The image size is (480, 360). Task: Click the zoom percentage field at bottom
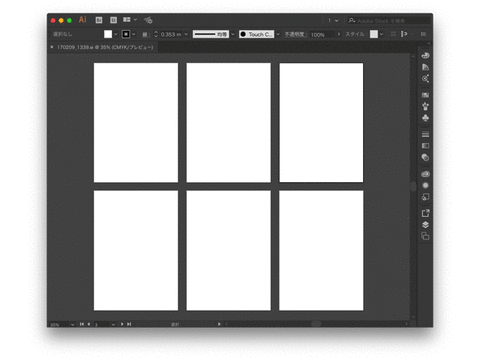[59, 324]
